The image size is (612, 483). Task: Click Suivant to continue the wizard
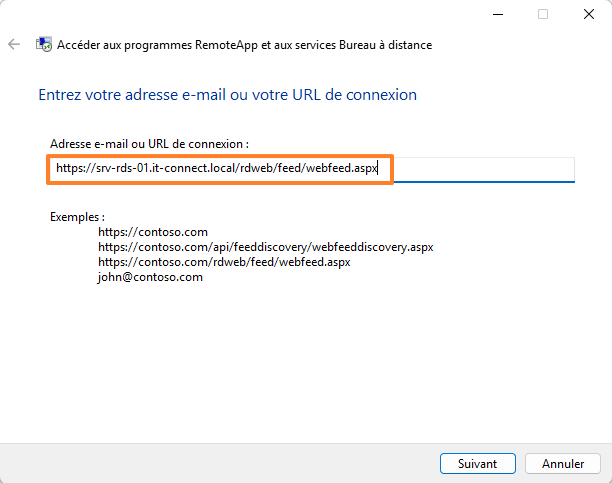pyautogui.click(x=477, y=464)
